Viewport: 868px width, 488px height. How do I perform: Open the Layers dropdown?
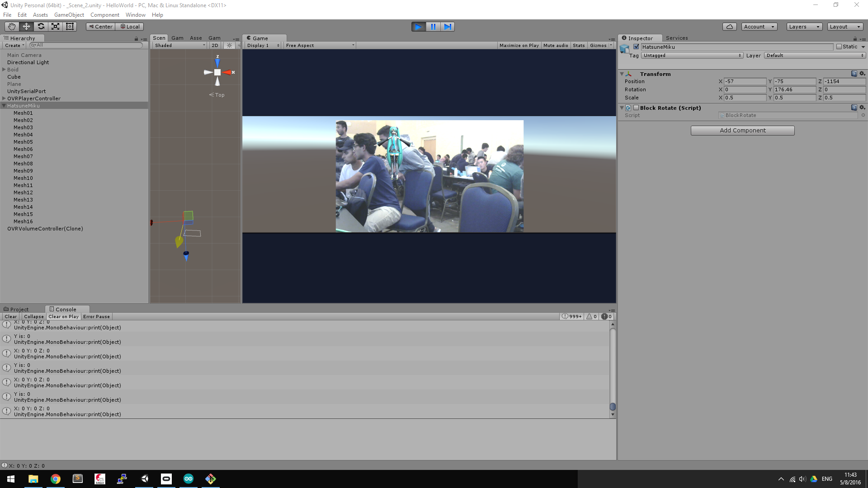click(804, 27)
